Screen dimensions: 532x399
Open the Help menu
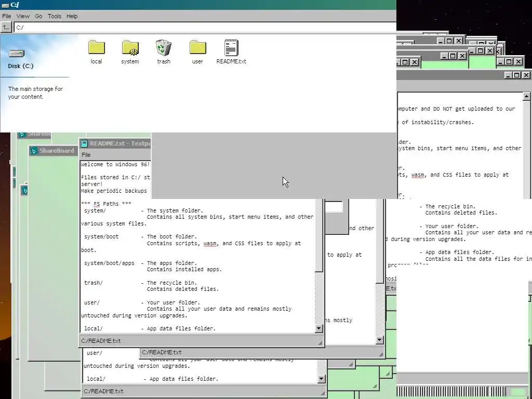tap(72, 16)
